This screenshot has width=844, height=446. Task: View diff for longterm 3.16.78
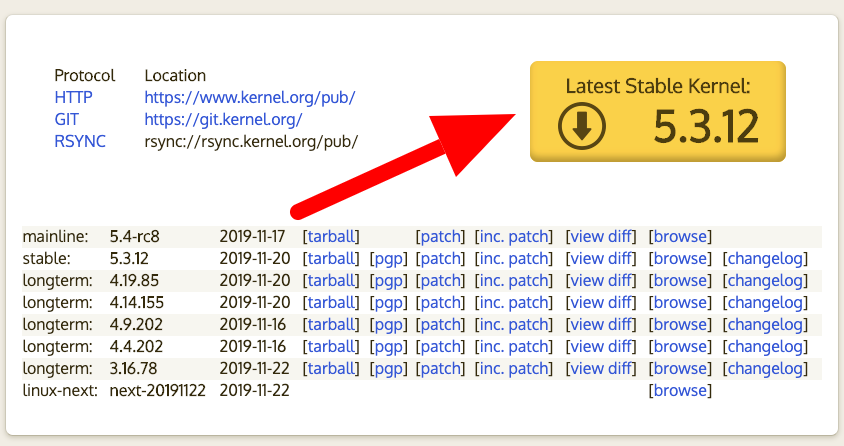[601, 369]
